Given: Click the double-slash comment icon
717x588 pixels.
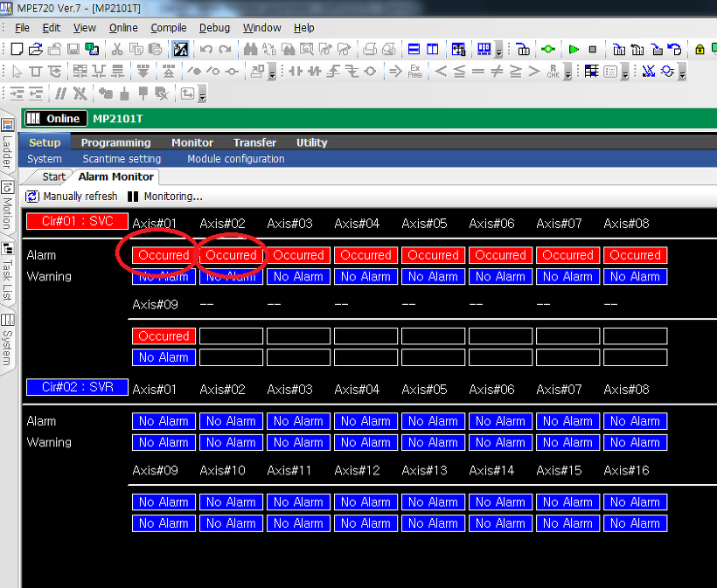Looking at the screenshot, I should [60, 94].
